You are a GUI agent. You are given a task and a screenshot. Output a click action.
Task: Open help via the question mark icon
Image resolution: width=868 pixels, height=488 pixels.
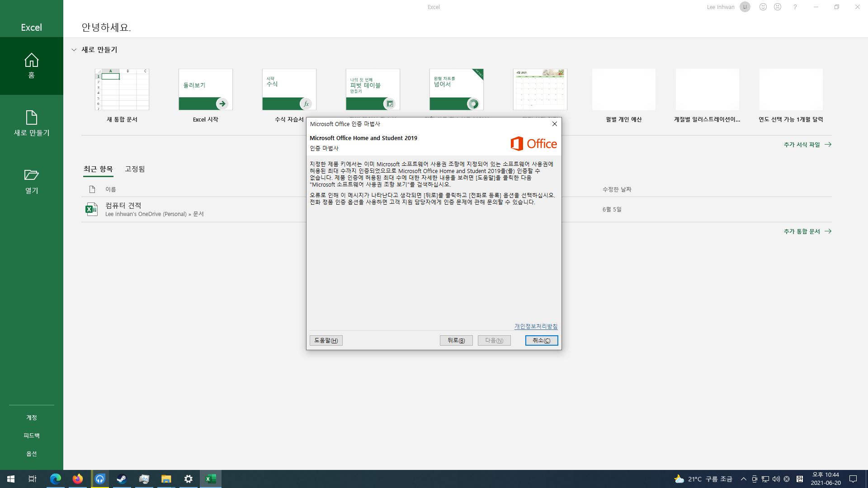(x=795, y=7)
